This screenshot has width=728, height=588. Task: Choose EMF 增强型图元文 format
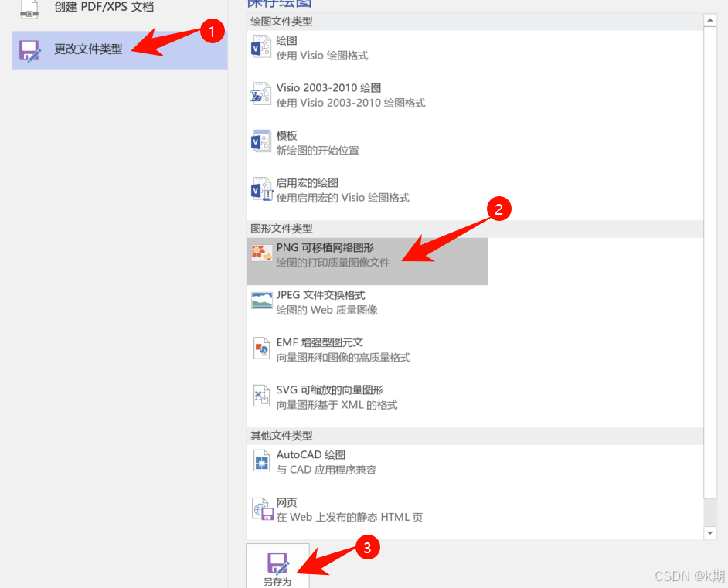(319, 342)
